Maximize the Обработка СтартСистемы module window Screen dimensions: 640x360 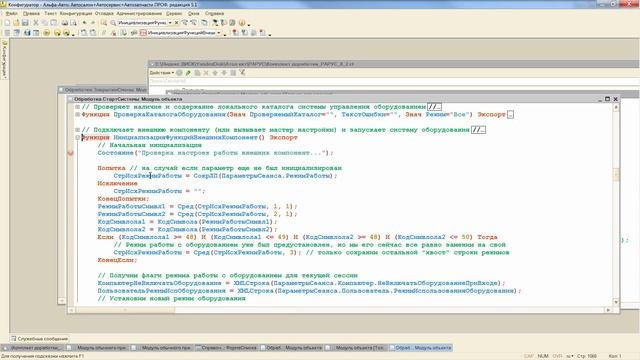[x=607, y=99]
